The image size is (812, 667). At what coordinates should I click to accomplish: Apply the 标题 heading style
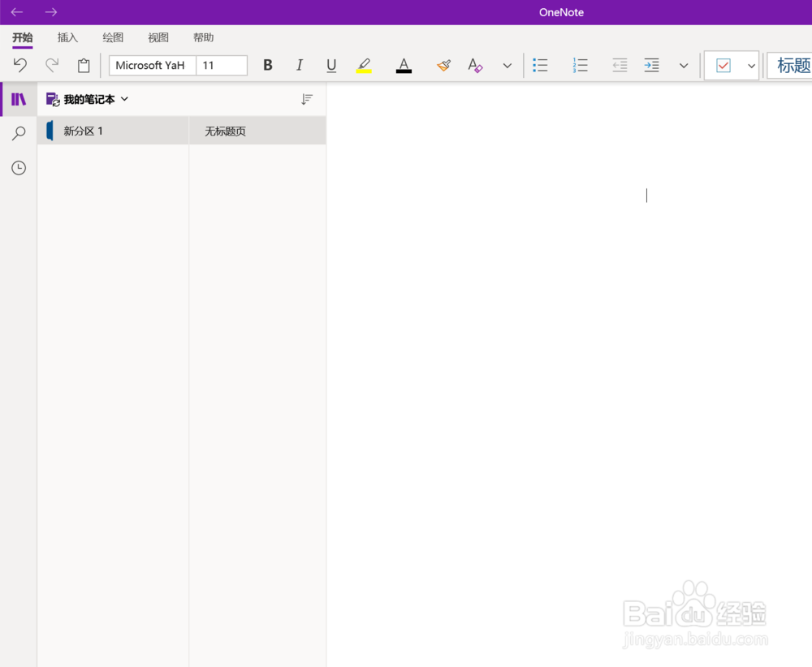point(790,65)
